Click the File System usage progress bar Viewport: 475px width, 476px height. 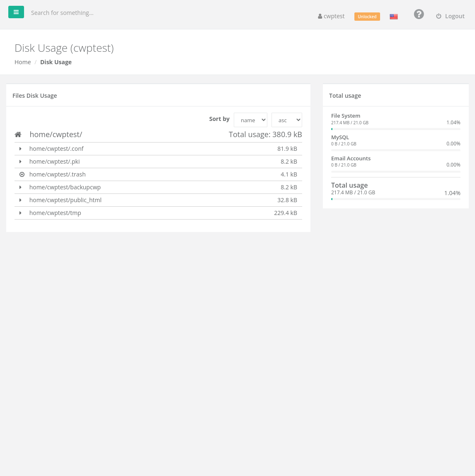pyautogui.click(x=396, y=129)
